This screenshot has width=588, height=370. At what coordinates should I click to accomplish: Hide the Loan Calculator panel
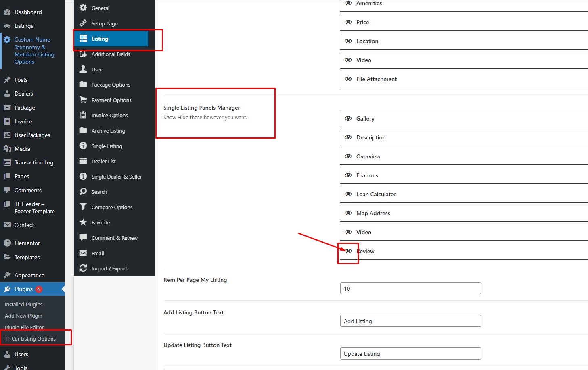348,194
